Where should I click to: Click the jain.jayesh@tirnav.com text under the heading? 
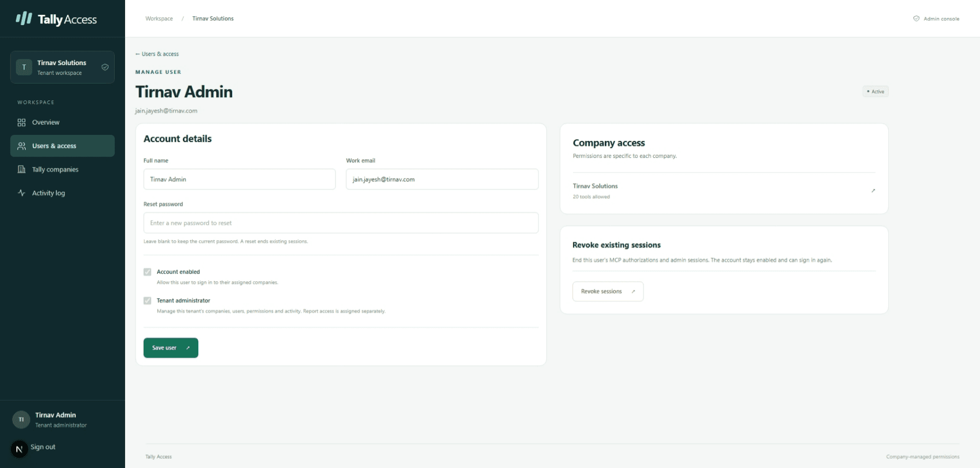pos(167,111)
